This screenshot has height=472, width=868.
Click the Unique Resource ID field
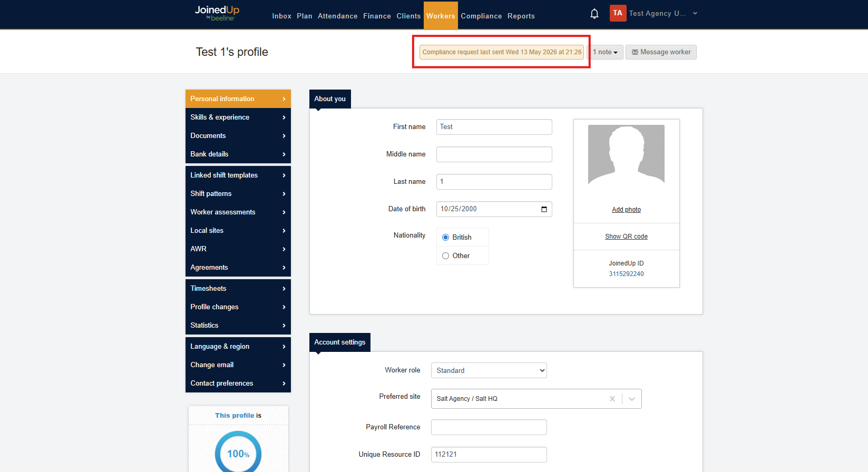pos(489,455)
